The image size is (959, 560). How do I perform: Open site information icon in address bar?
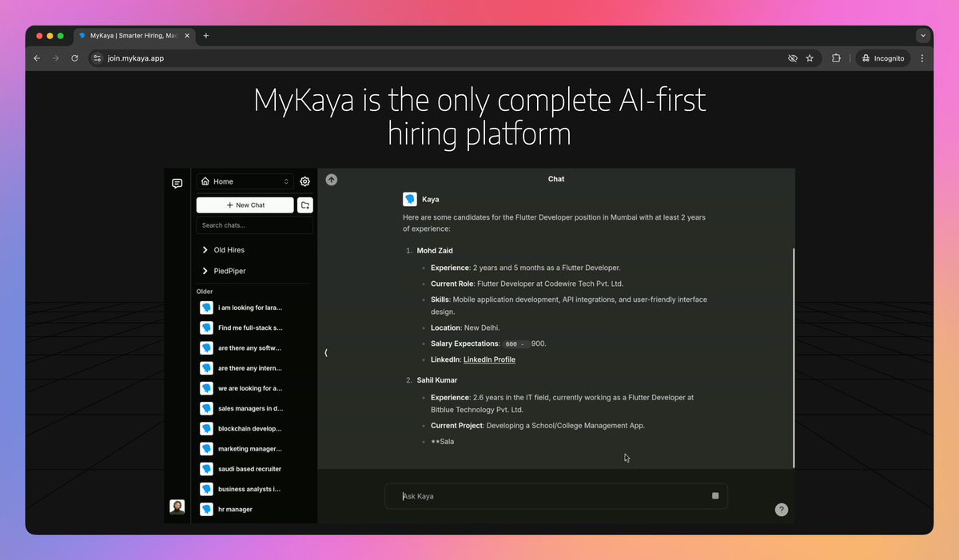(97, 58)
